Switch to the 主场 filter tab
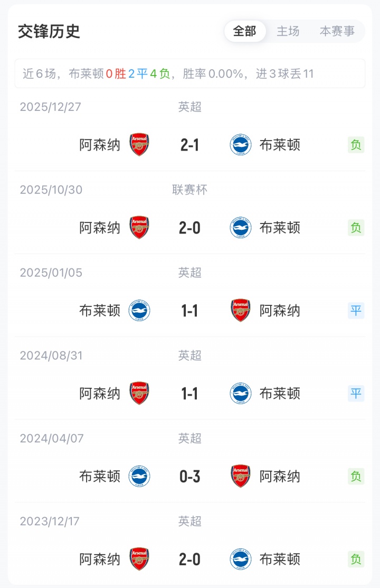Screen dimensions: 380x588 click(288, 31)
